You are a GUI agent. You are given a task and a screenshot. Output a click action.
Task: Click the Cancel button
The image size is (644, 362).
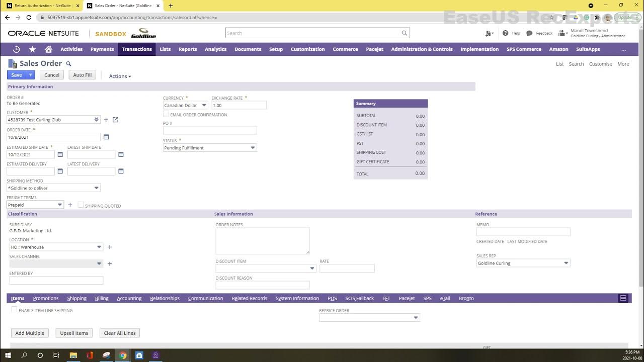tap(52, 75)
